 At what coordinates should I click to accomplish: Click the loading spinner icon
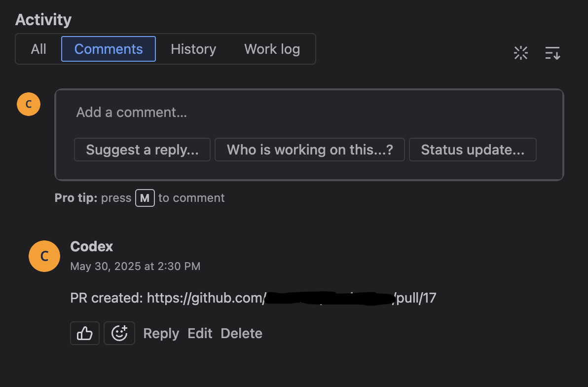click(x=521, y=53)
